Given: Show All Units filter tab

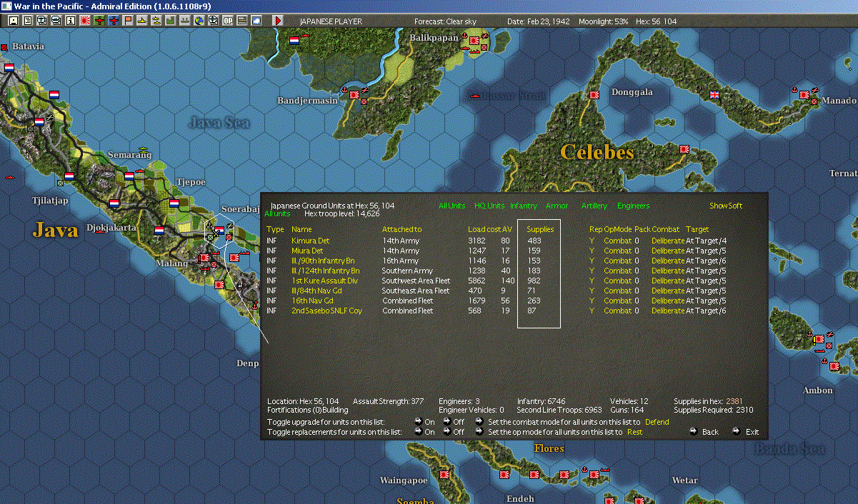Looking at the screenshot, I should pos(452,206).
